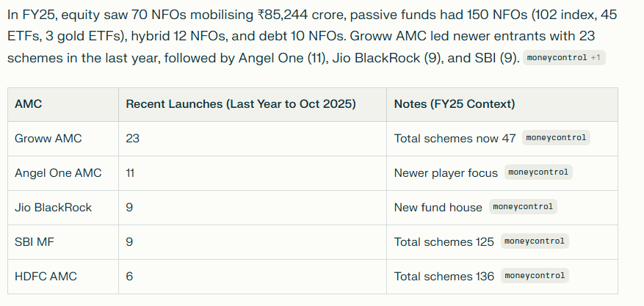The width and height of the screenshot is (644, 306).
Task: Click moneycontrol source beside Total schemes 125
Action: point(535,241)
